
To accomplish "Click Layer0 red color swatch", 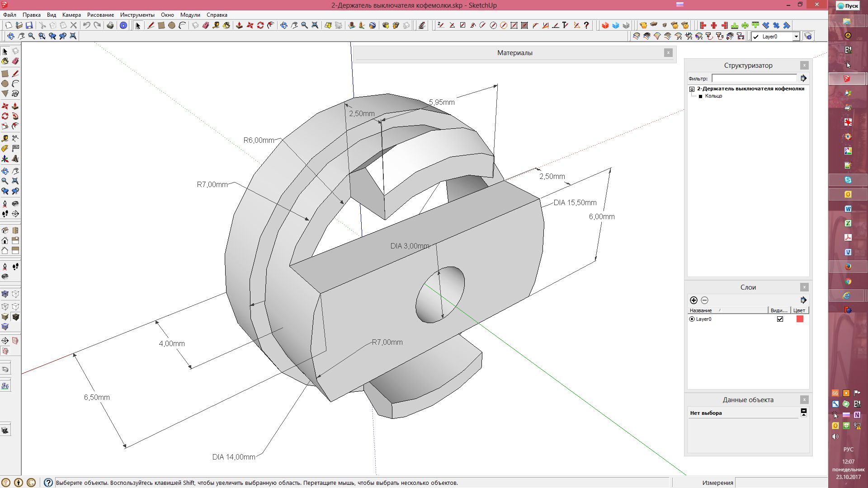I will tap(800, 319).
